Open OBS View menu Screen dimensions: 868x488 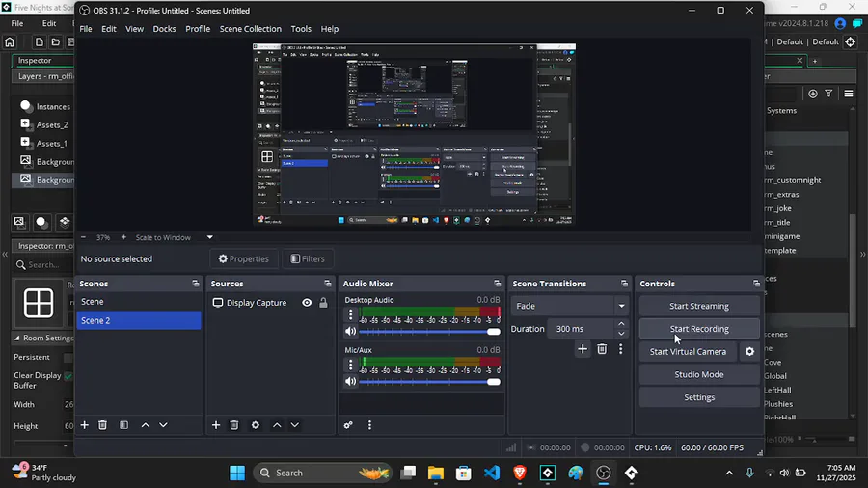(x=134, y=29)
